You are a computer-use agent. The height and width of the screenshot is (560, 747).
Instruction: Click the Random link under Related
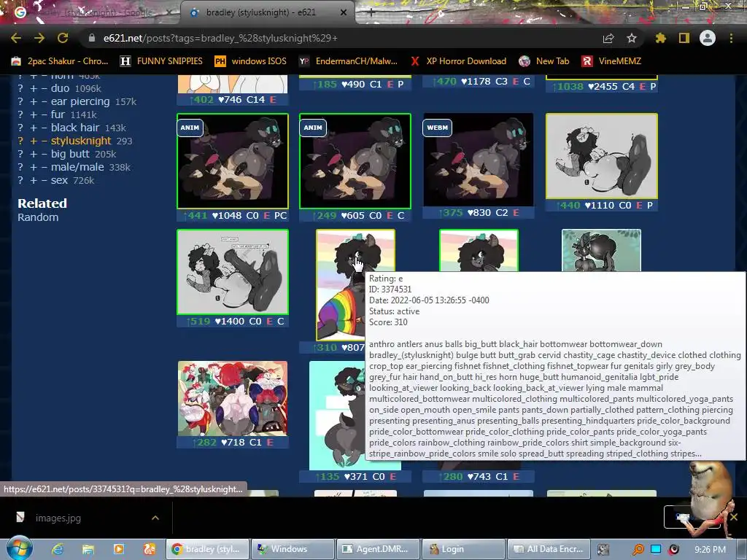tap(38, 217)
